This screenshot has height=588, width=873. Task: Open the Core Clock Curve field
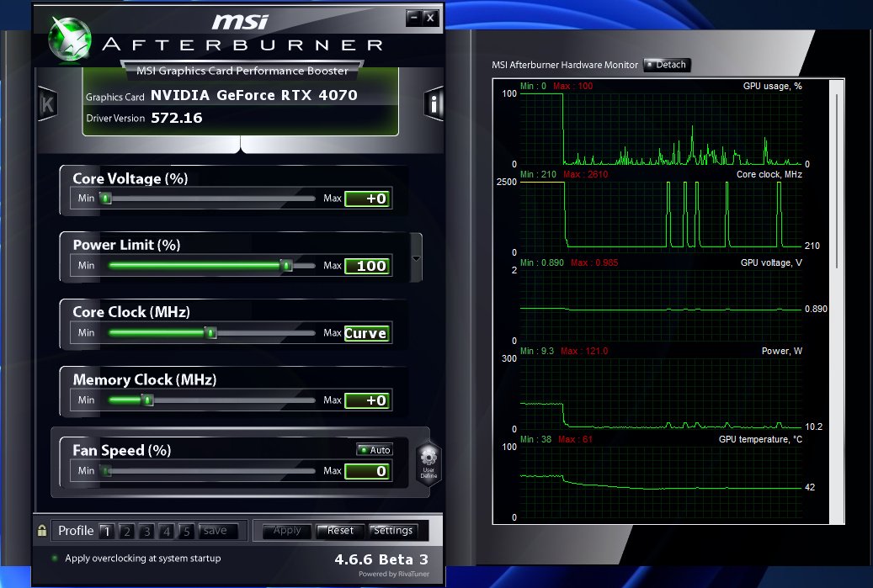(x=368, y=333)
